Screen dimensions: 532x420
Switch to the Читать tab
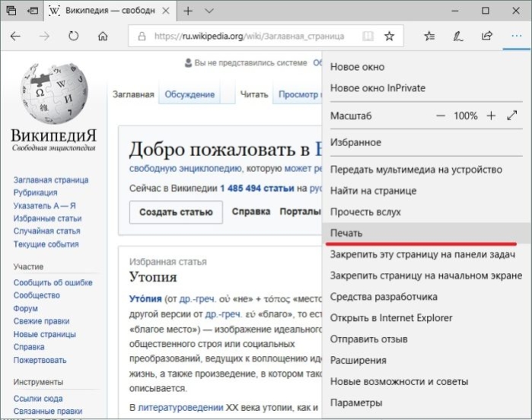254,94
